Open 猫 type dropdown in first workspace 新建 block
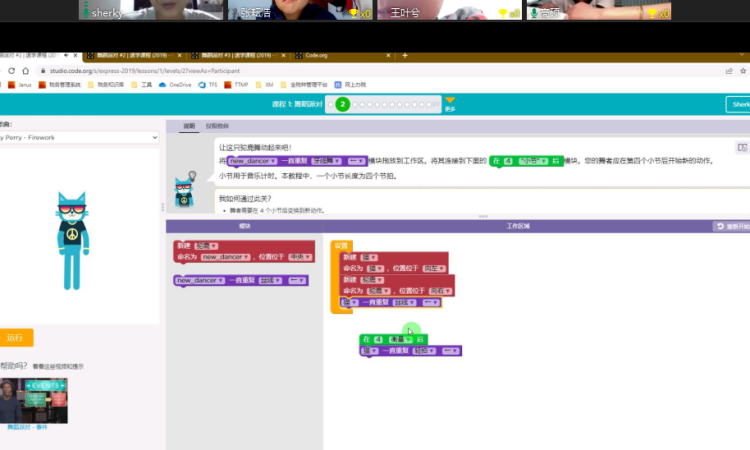 [x=369, y=257]
